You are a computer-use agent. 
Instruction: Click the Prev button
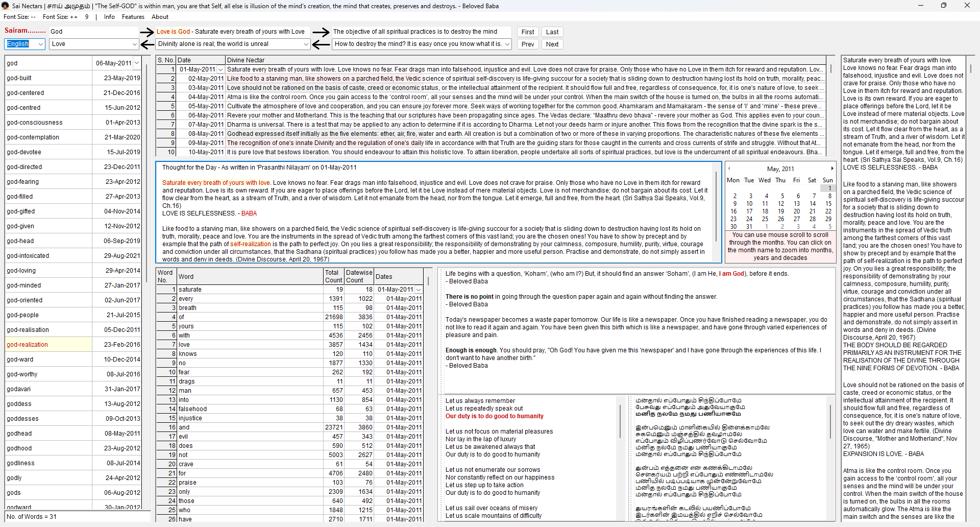click(x=528, y=44)
